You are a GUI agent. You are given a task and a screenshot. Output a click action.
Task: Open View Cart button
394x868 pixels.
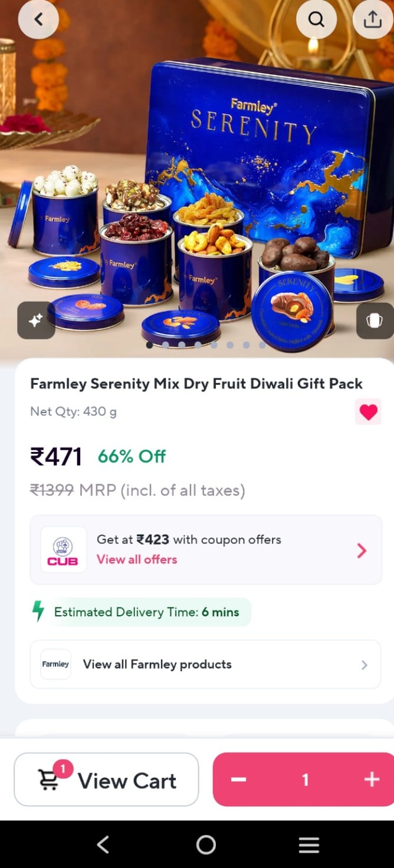pos(106,780)
